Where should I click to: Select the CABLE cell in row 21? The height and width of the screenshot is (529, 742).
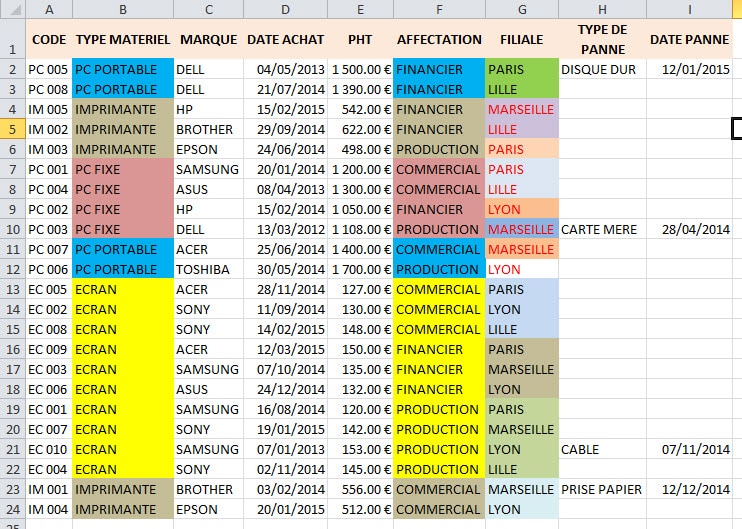pos(602,449)
